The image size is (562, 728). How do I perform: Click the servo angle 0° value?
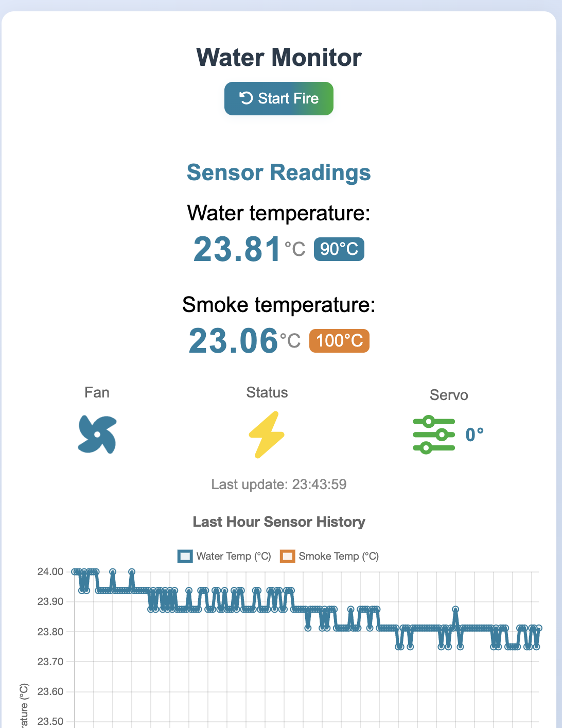(475, 435)
